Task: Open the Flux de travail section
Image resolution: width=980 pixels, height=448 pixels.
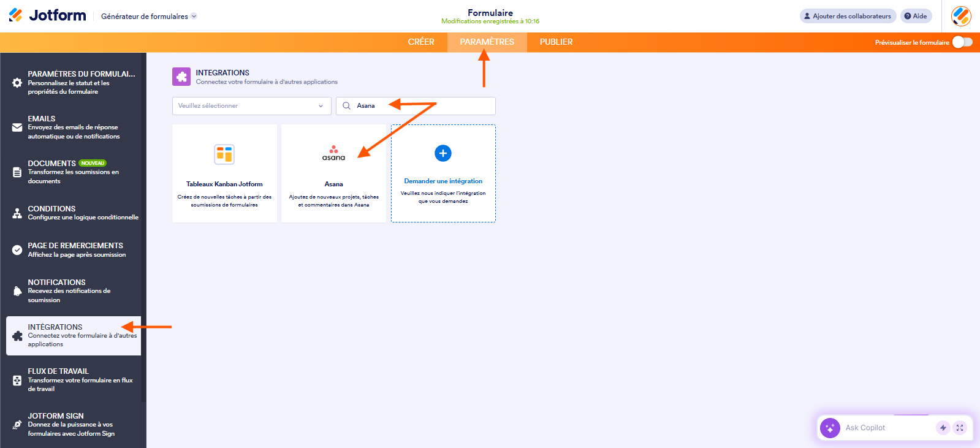Action: pos(74,380)
